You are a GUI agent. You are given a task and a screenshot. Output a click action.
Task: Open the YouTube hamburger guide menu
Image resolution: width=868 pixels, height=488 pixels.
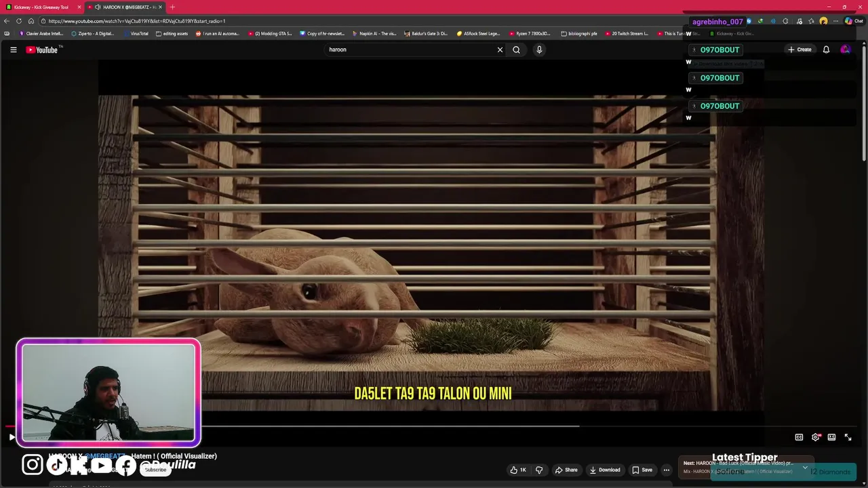tap(13, 49)
